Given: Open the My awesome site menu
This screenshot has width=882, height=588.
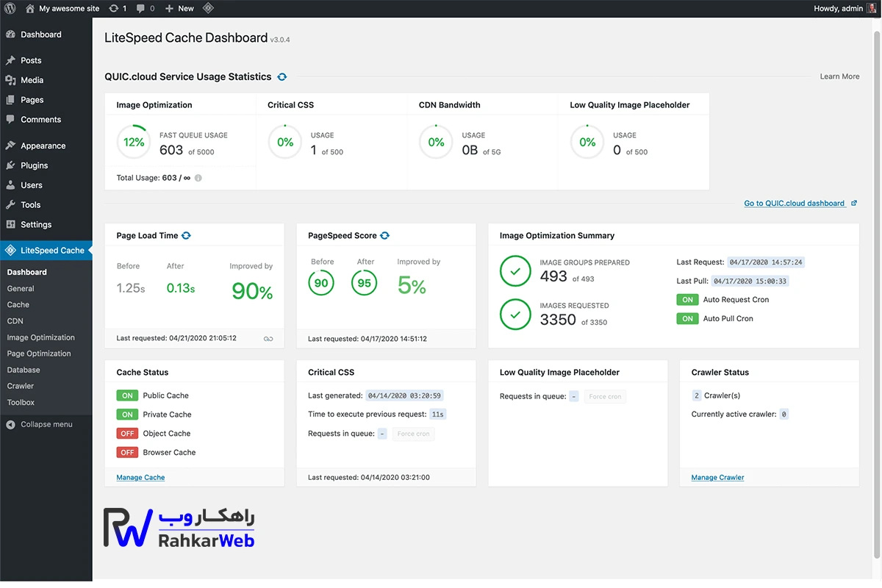Looking at the screenshot, I should [x=62, y=8].
